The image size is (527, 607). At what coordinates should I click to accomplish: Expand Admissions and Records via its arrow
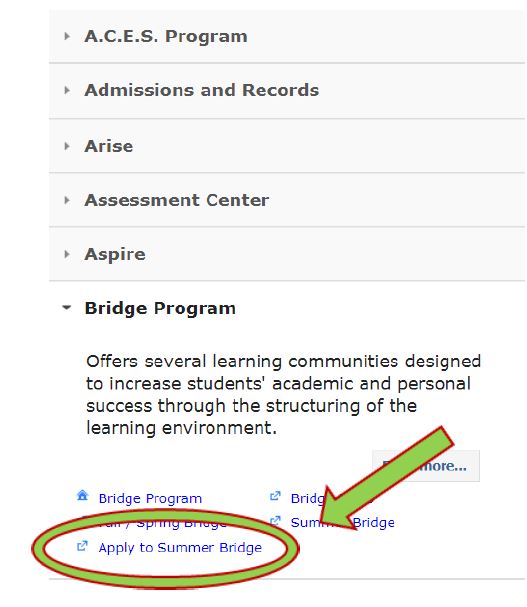tap(67, 91)
